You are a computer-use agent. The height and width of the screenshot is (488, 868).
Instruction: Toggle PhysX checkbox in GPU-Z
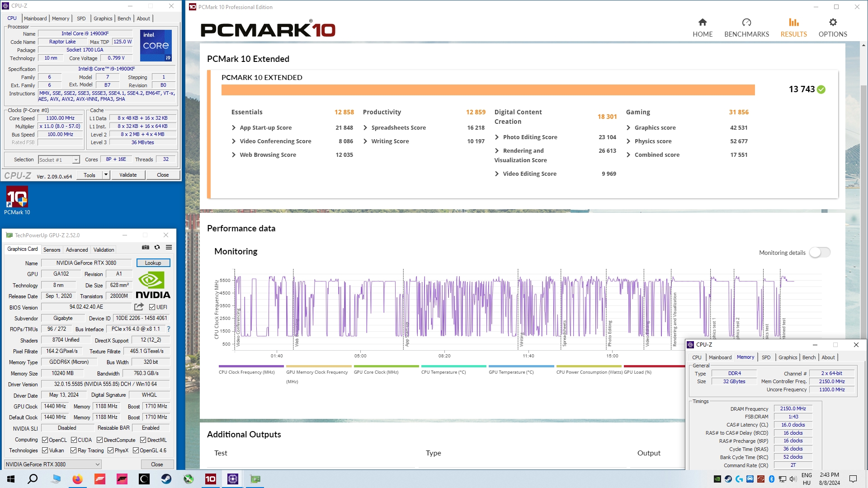[110, 450]
